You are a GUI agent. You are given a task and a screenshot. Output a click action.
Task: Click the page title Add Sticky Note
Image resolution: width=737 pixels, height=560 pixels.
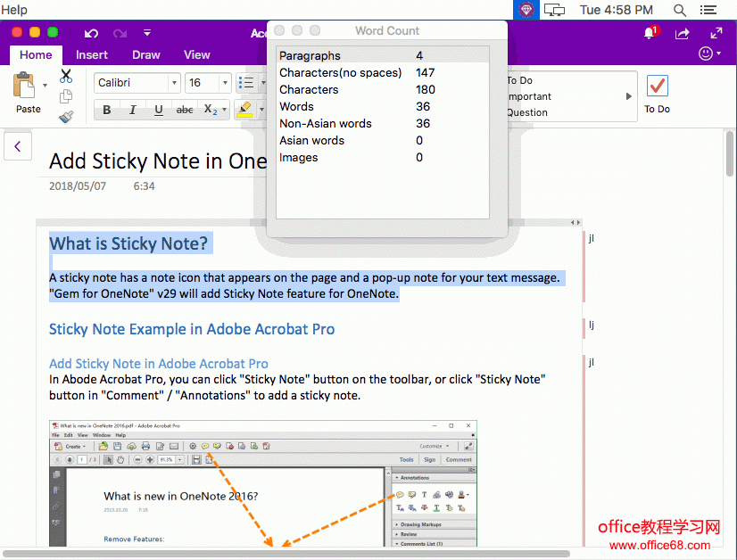pos(158,161)
